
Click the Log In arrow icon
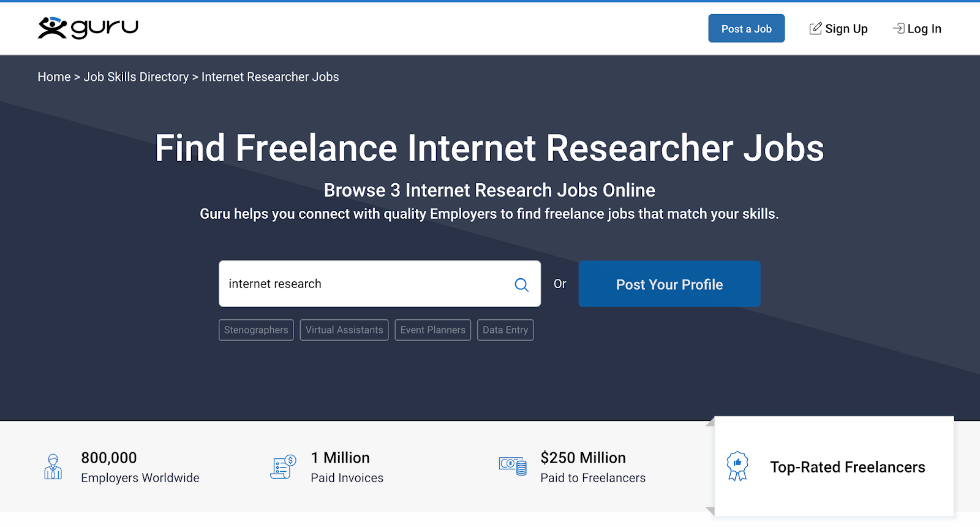[x=899, y=28]
